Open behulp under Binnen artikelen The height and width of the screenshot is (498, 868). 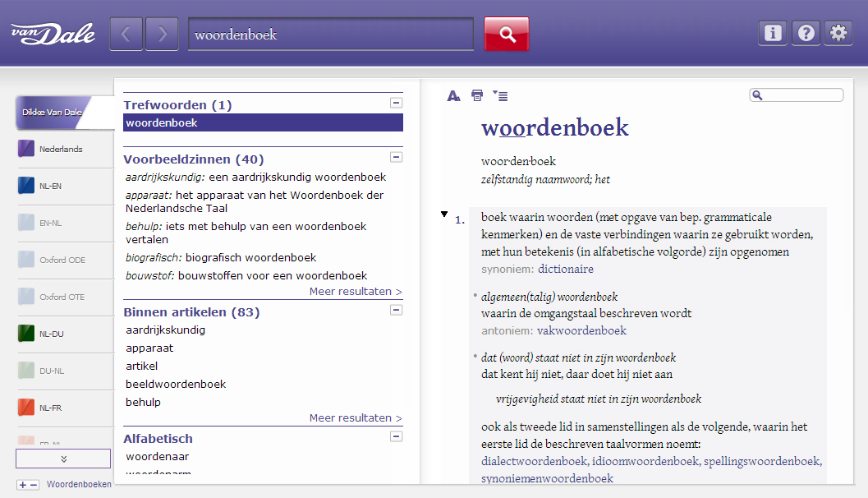coord(144,403)
